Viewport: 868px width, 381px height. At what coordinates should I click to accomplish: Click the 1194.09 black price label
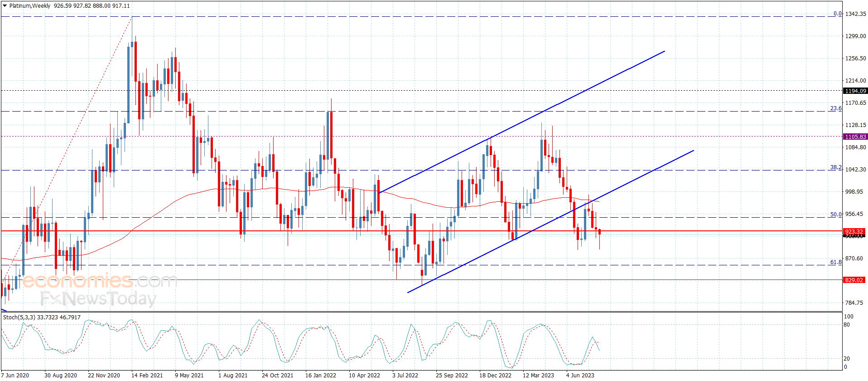click(855, 91)
